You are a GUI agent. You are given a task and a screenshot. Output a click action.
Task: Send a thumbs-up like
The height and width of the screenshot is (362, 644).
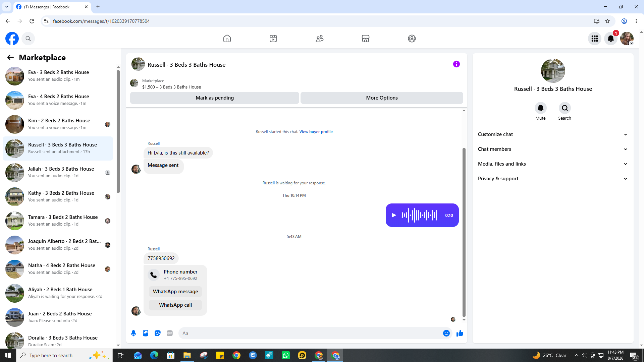click(460, 333)
